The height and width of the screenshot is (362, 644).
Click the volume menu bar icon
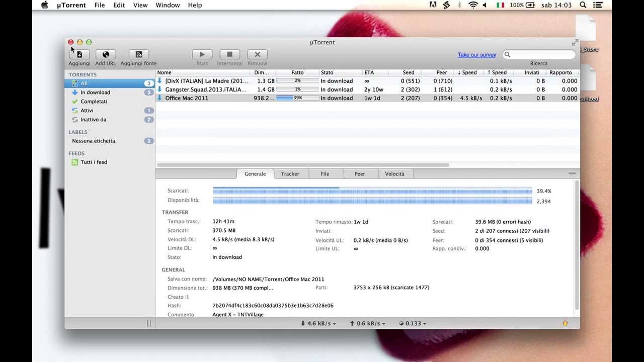[x=485, y=5]
